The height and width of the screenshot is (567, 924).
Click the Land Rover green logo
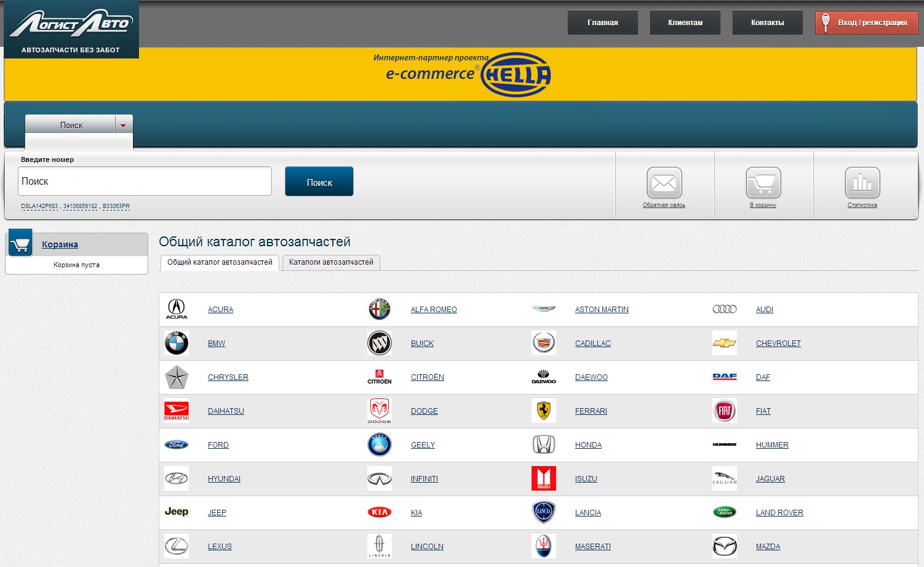(725, 512)
